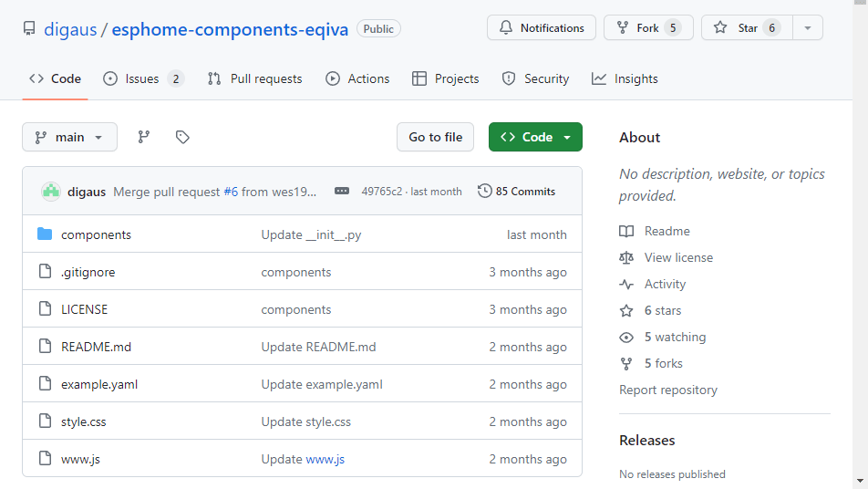Open the components folder
This screenshot has width=868, height=489.
pyautogui.click(x=96, y=234)
